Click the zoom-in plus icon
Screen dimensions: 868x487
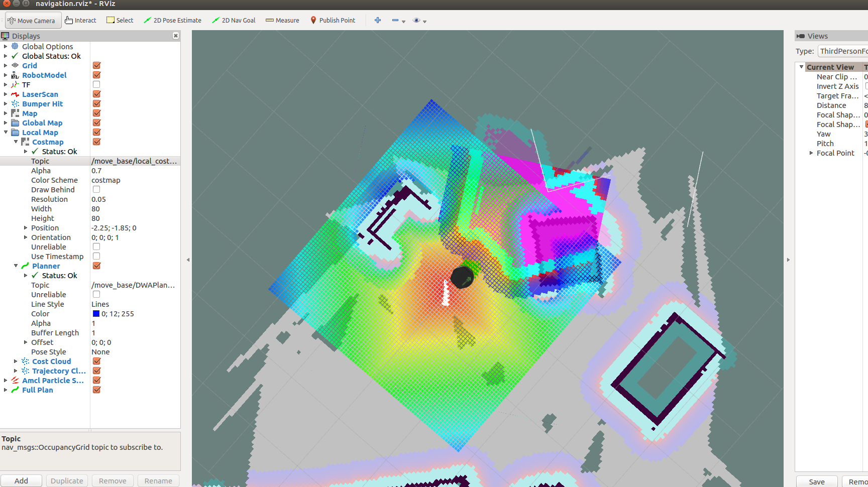(378, 20)
